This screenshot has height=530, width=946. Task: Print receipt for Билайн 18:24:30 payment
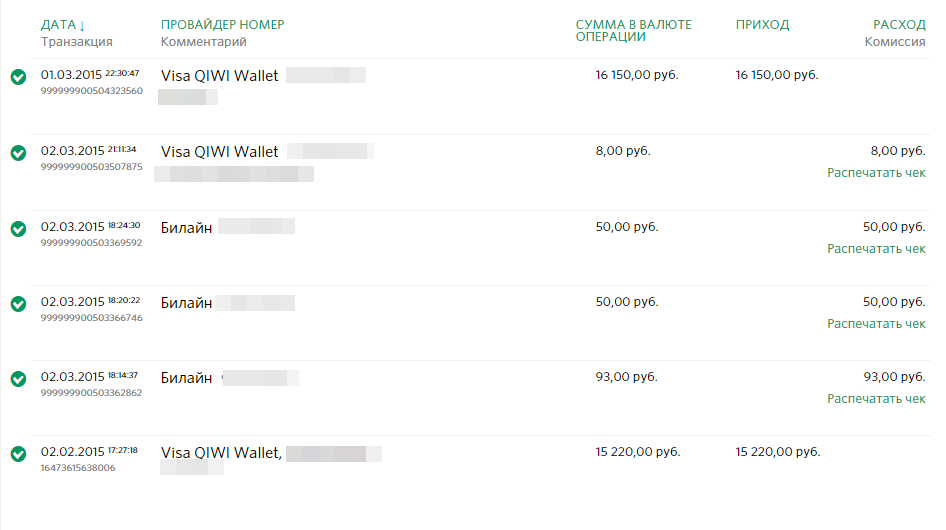pyautogui.click(x=876, y=249)
